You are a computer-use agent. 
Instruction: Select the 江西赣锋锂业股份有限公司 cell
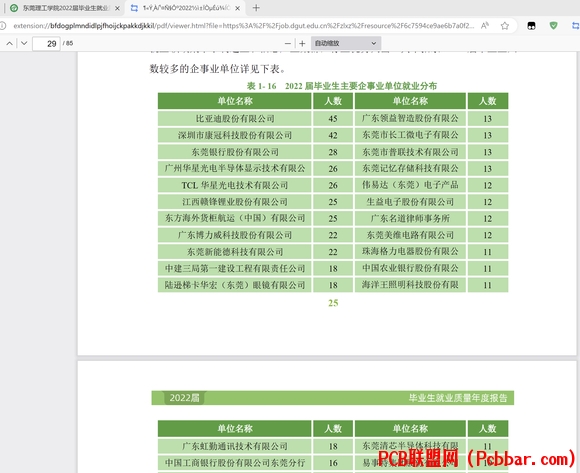click(235, 202)
